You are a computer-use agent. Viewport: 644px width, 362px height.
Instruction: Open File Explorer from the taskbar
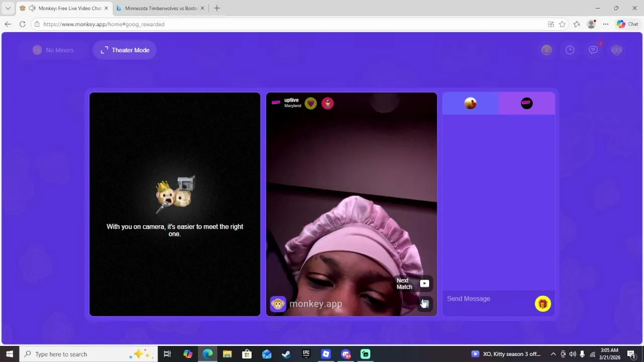[227, 354]
